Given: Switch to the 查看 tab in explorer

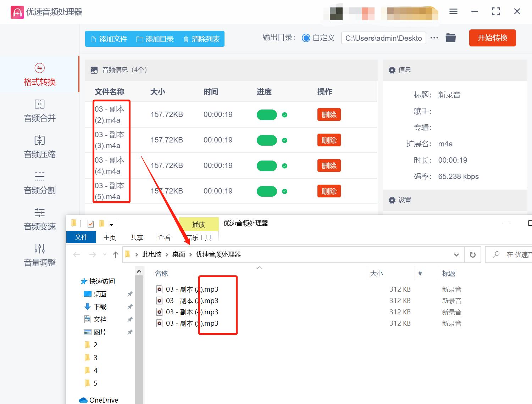Looking at the screenshot, I should [164, 237].
